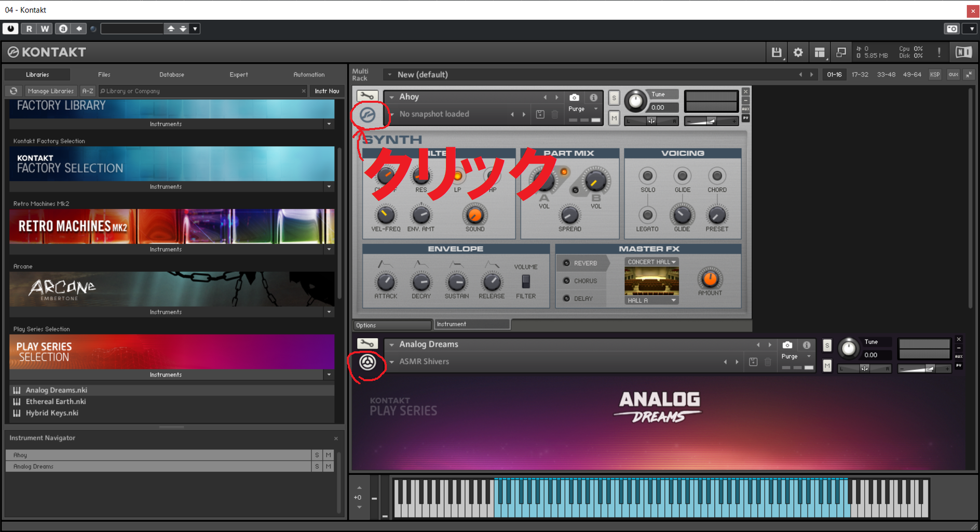
Task: Click the Ahoy info icon
Action: (593, 97)
